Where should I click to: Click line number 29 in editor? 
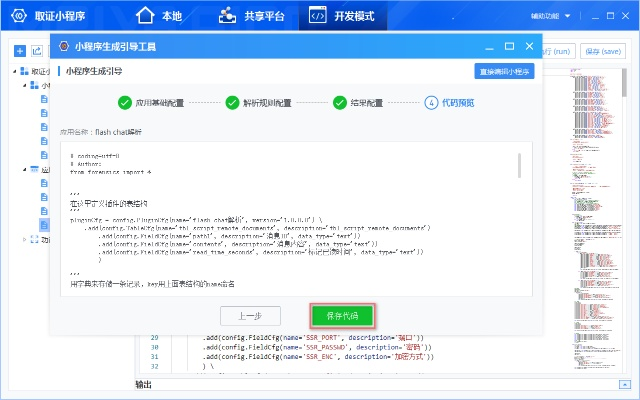[154, 338]
